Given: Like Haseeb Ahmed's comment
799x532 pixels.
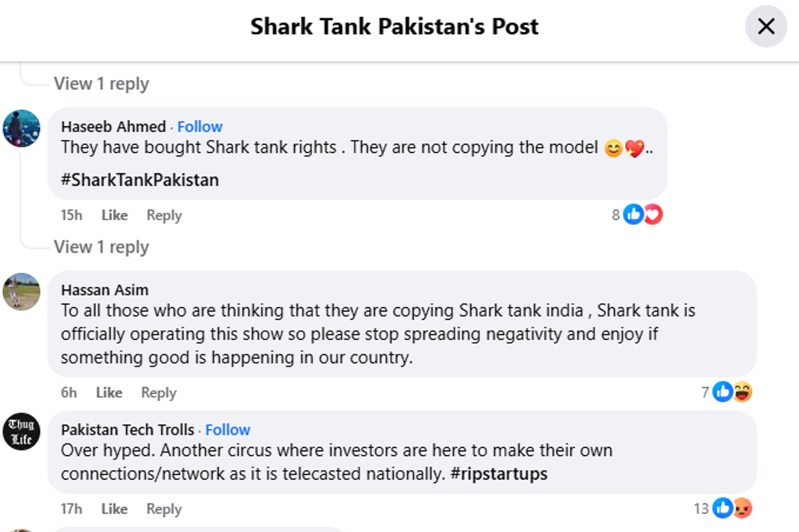Looking at the screenshot, I should coord(115,215).
